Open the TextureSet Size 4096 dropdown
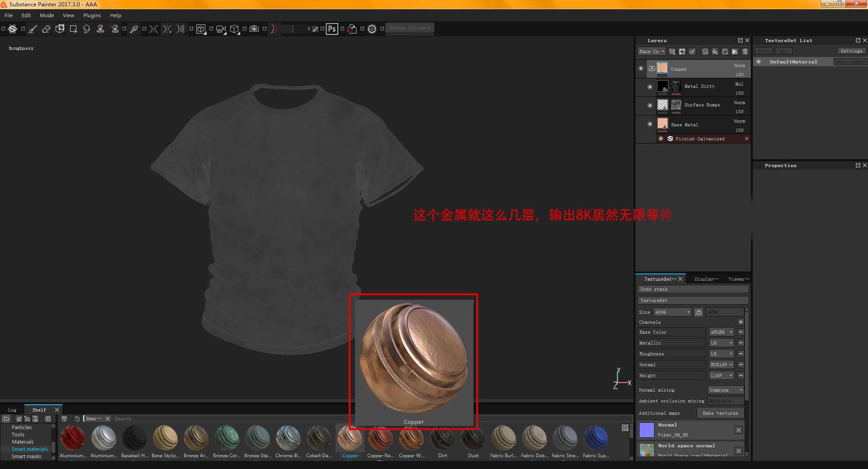This screenshot has height=469, width=868. pyautogui.click(x=673, y=312)
